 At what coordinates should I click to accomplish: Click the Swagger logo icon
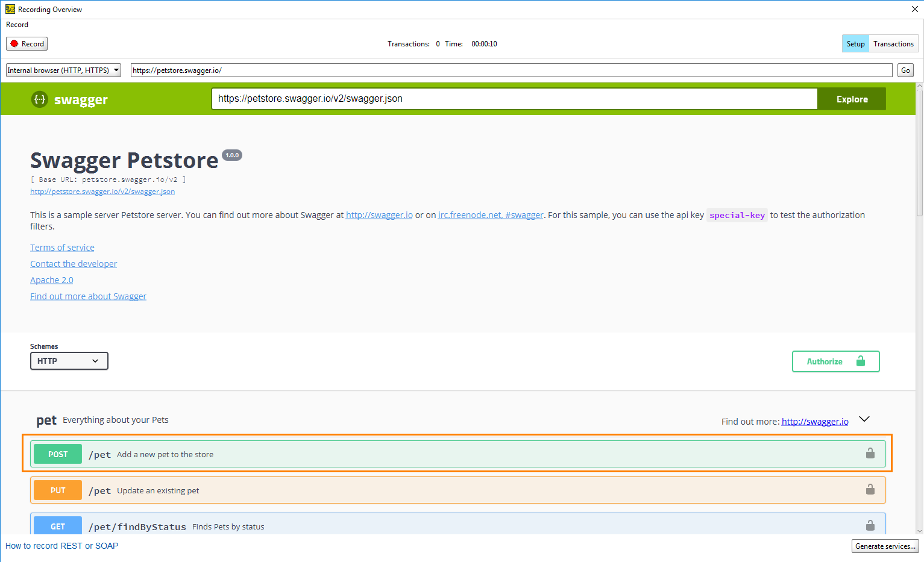[40, 99]
